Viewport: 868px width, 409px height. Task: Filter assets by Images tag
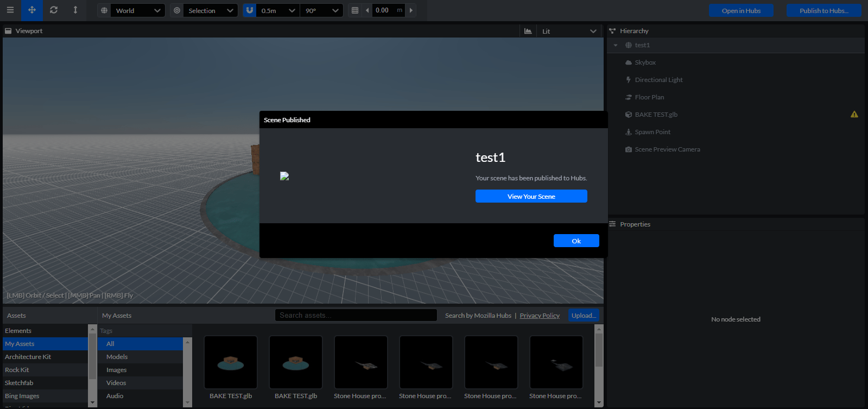(141, 370)
